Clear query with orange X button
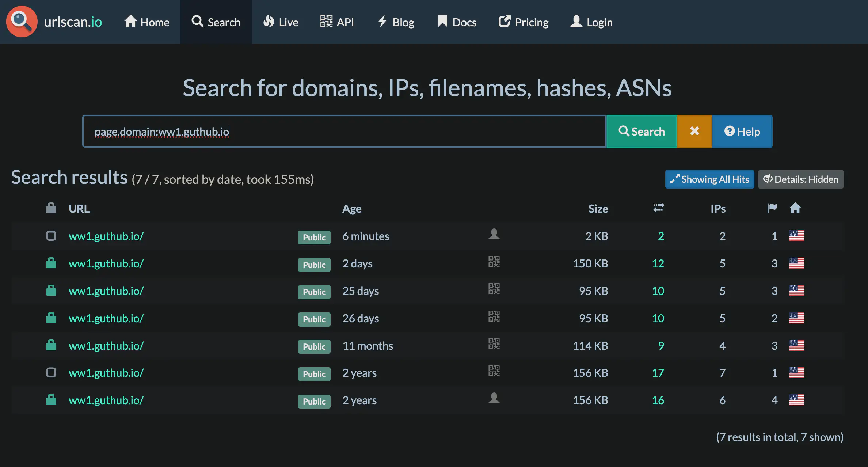Viewport: 868px width, 467px height. click(x=694, y=131)
